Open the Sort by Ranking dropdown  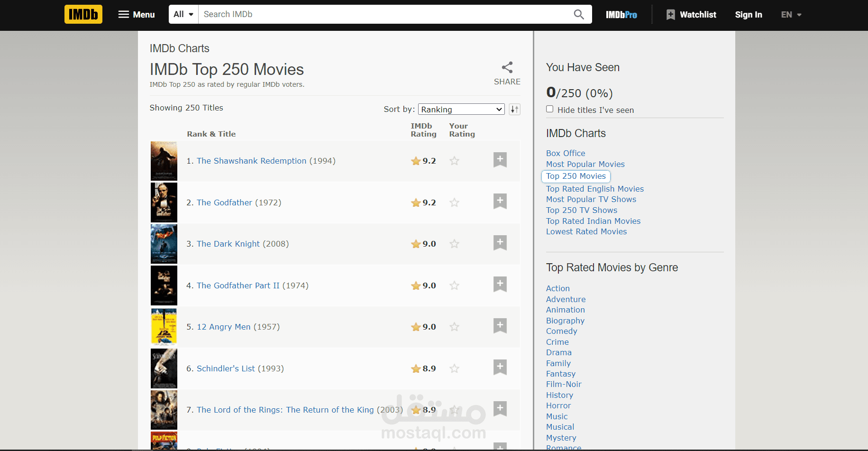461,110
